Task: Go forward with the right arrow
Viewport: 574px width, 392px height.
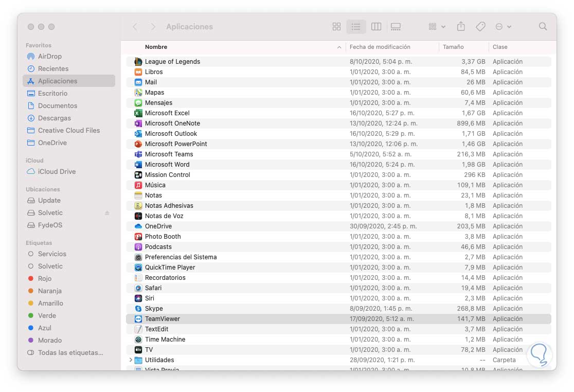Action: 153,27
